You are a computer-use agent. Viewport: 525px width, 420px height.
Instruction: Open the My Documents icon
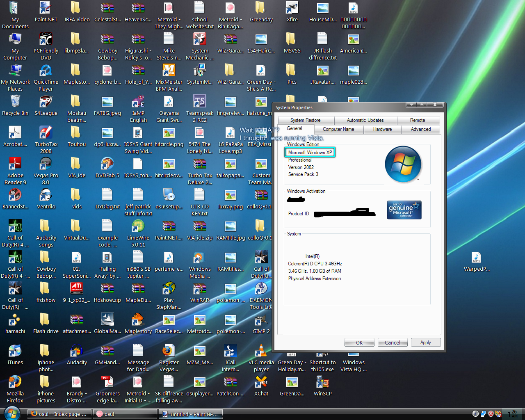click(x=15, y=15)
